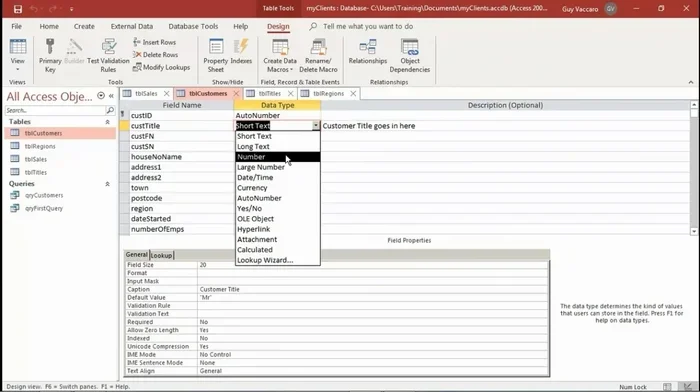700x392 pixels.
Task: Click the Undo arrow in quick access toolbar
Action: click(34, 8)
